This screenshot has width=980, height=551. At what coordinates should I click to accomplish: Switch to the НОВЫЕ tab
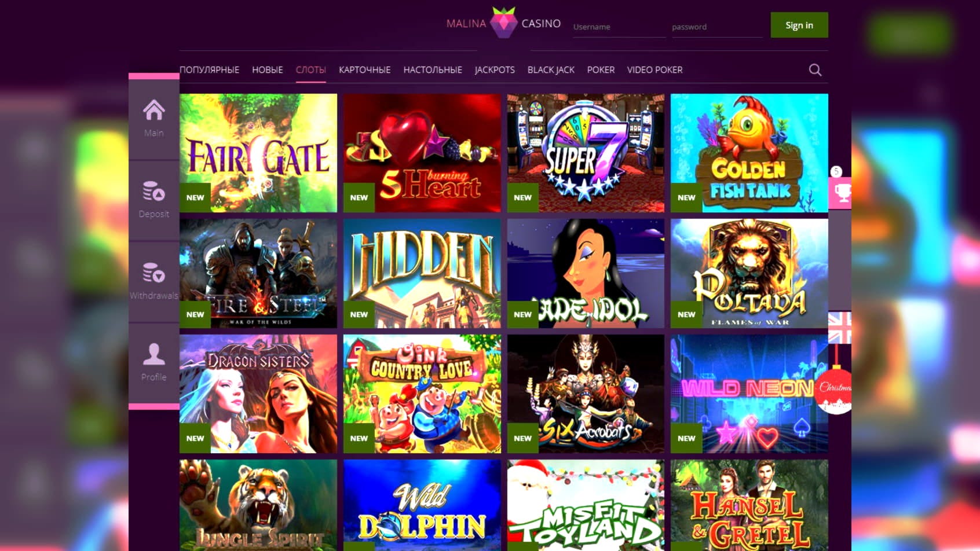click(x=268, y=70)
